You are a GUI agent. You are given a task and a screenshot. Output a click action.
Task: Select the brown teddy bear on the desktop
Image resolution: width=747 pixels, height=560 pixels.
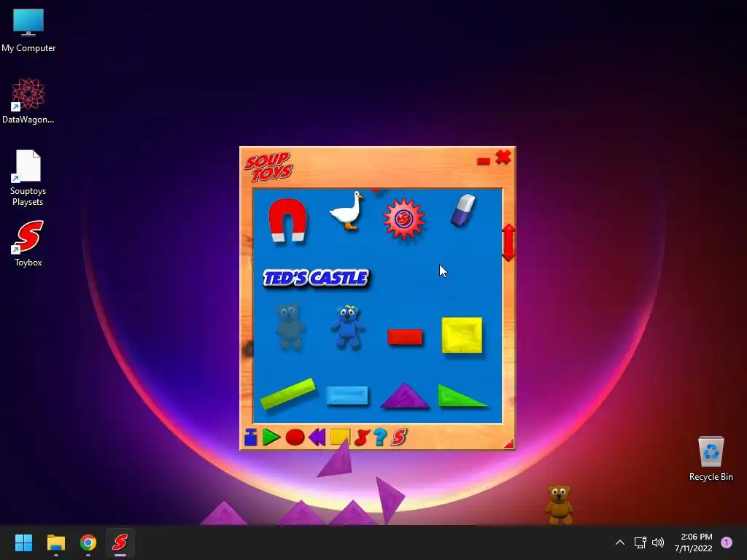coord(559,505)
